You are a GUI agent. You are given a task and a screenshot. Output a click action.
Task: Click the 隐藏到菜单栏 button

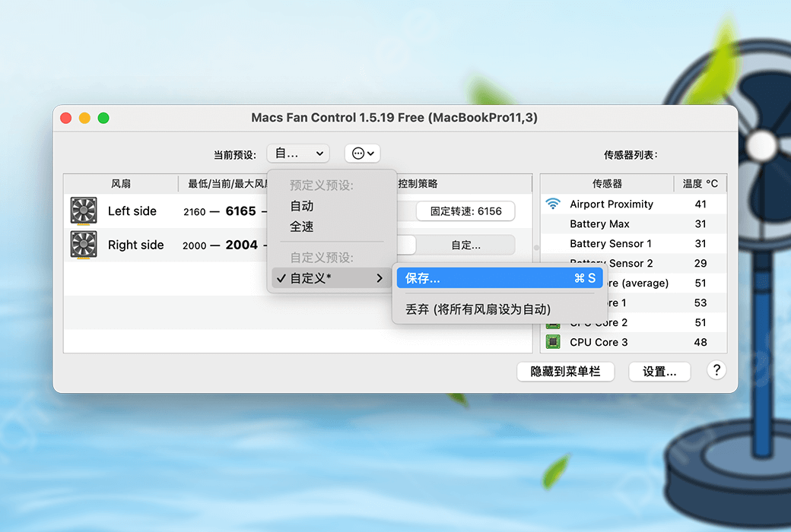565,371
